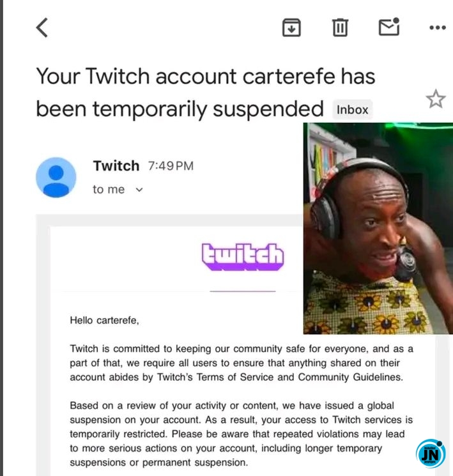453x476 pixels.
Task: Click the Terms of Service paragraph
Action: [x=242, y=363]
